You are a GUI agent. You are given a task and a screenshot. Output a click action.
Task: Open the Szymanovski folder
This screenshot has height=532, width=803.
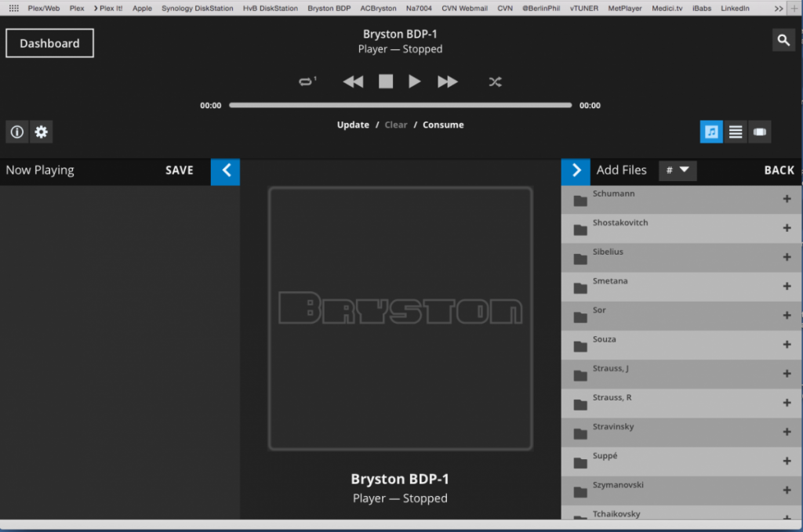681,491
